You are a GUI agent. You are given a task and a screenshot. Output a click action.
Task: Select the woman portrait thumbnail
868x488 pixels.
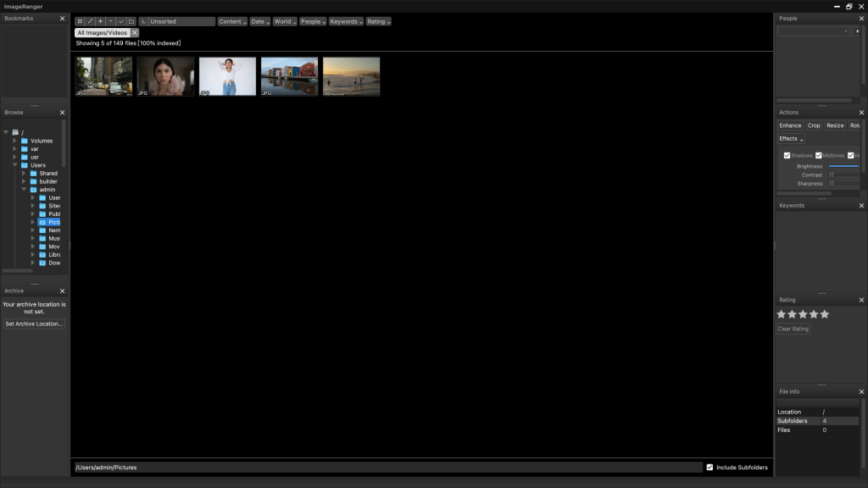point(166,76)
